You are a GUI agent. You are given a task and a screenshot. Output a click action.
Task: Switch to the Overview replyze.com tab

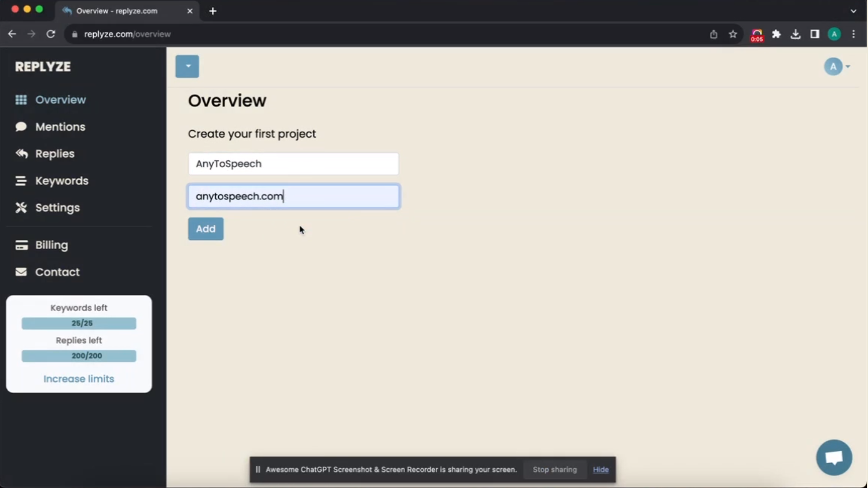(x=116, y=10)
